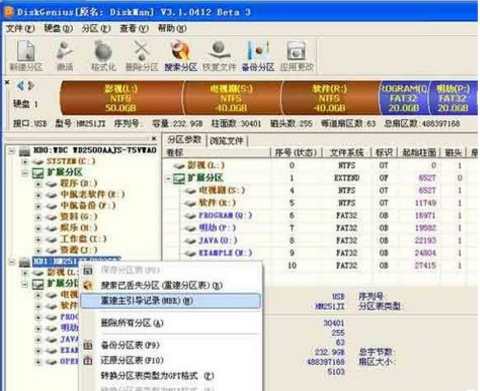Image resolution: width=480 pixels, height=391 pixels.
Task: Click the 标识 column header
Action: [x=384, y=153]
